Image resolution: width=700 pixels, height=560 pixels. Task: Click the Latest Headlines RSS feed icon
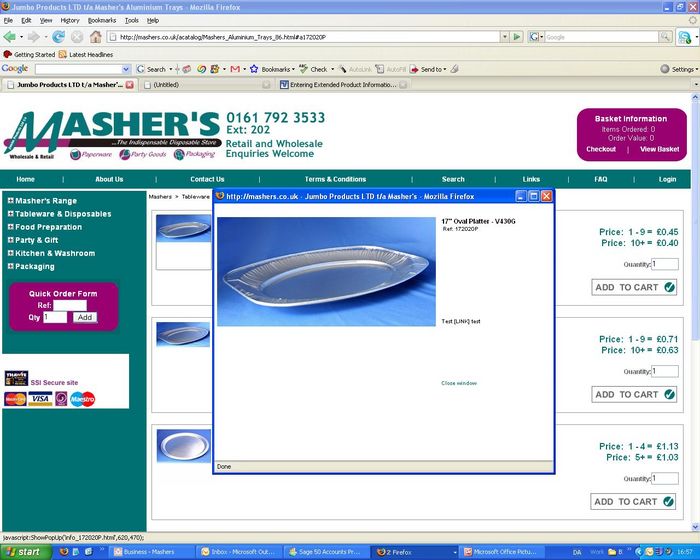(62, 54)
